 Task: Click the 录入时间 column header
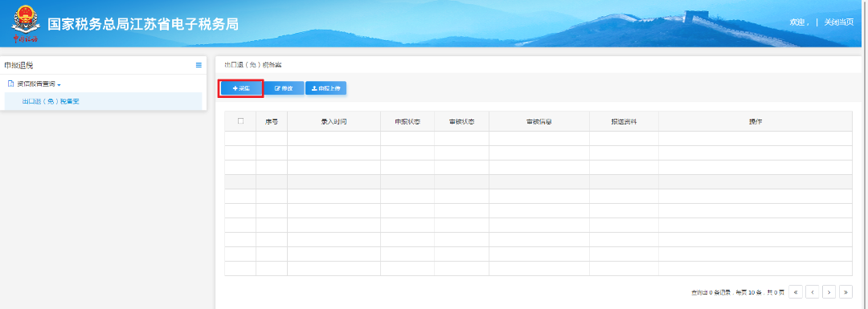click(x=334, y=122)
